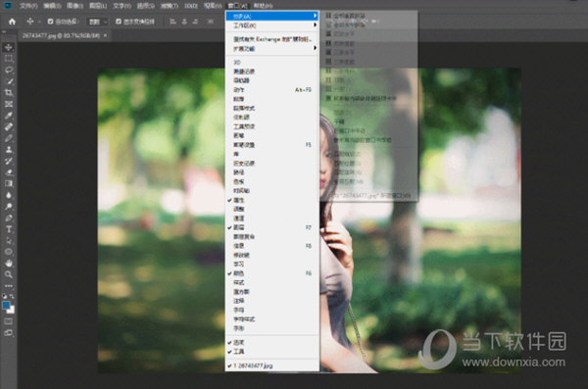Uncheck 选项 bar in Window menu
Viewport: 588px width, 389px height.
point(271,343)
